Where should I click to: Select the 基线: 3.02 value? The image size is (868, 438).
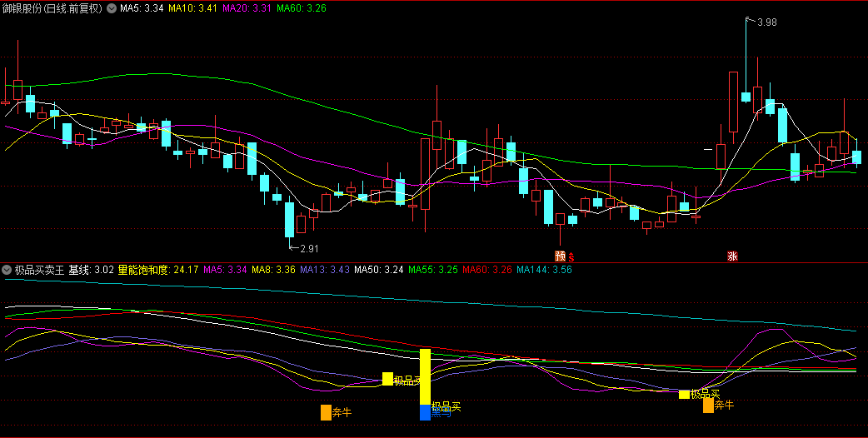click(x=92, y=270)
